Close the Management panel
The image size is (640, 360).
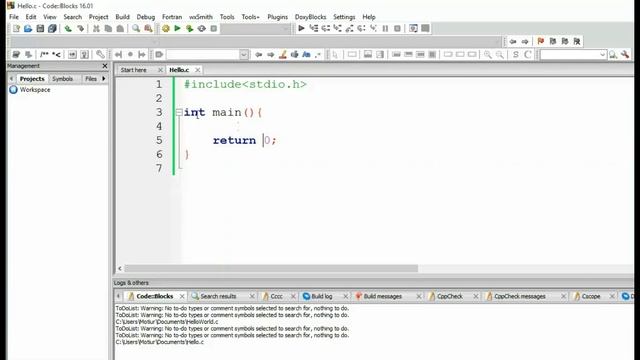click(x=105, y=66)
